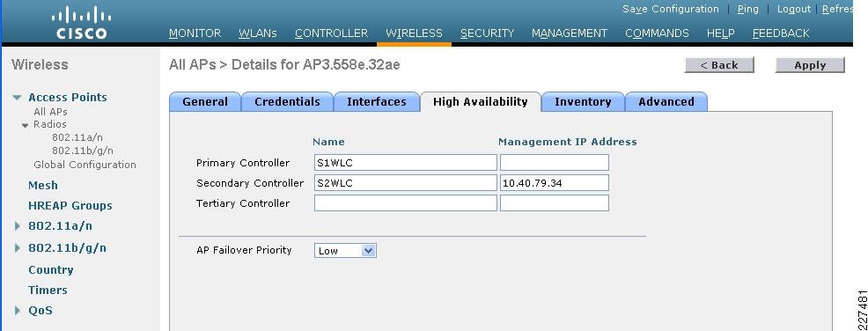Viewport: 868px width, 331px height.
Task: Expand the QoS sidebar section
Action: [18, 311]
